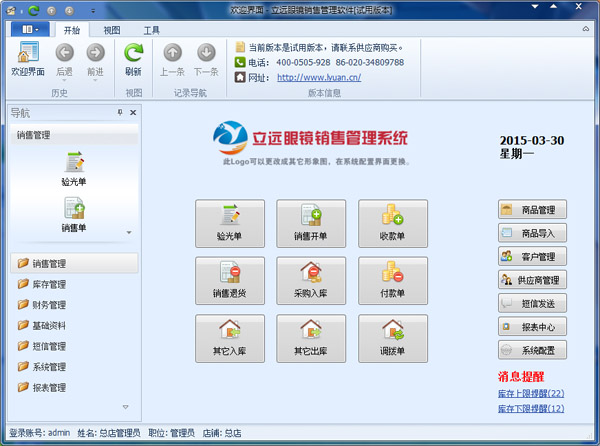
Task: Open the http://www.lyuan.cn/ website link
Action: pyautogui.click(x=319, y=77)
